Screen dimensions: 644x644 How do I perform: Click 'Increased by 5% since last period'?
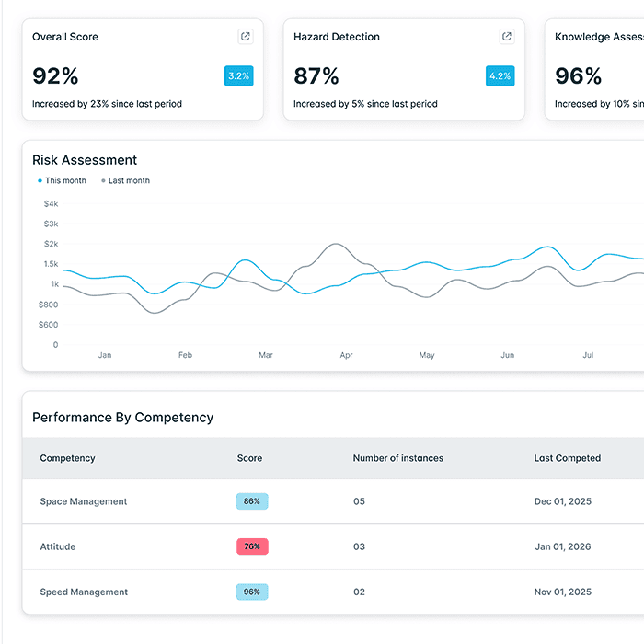(365, 104)
